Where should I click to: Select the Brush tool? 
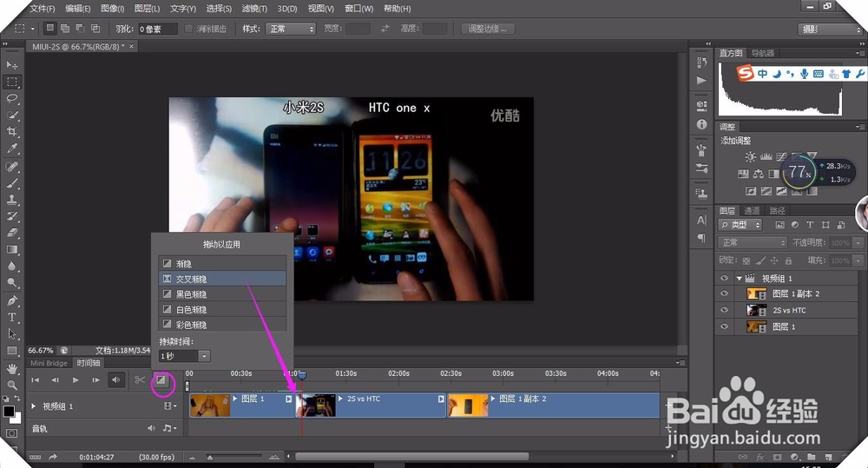(x=11, y=183)
